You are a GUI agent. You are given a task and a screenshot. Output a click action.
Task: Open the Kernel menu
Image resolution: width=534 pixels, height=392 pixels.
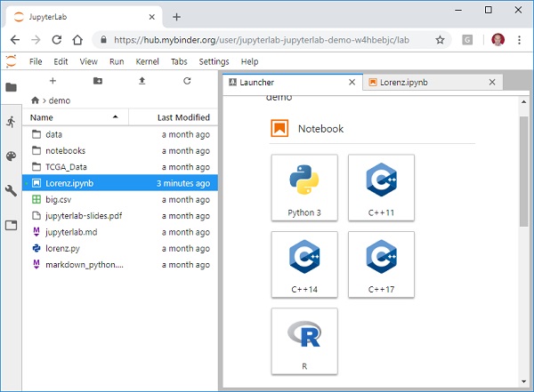[x=147, y=61]
